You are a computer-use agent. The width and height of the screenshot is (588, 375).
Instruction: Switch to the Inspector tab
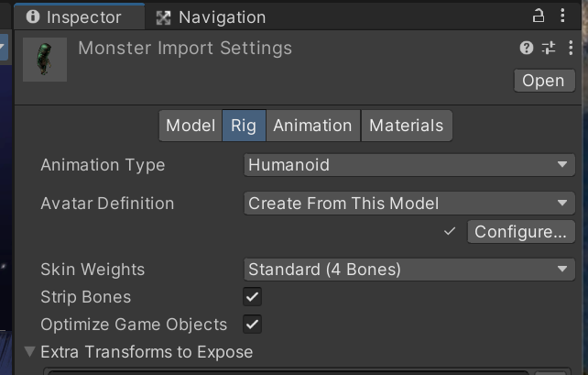(79, 17)
